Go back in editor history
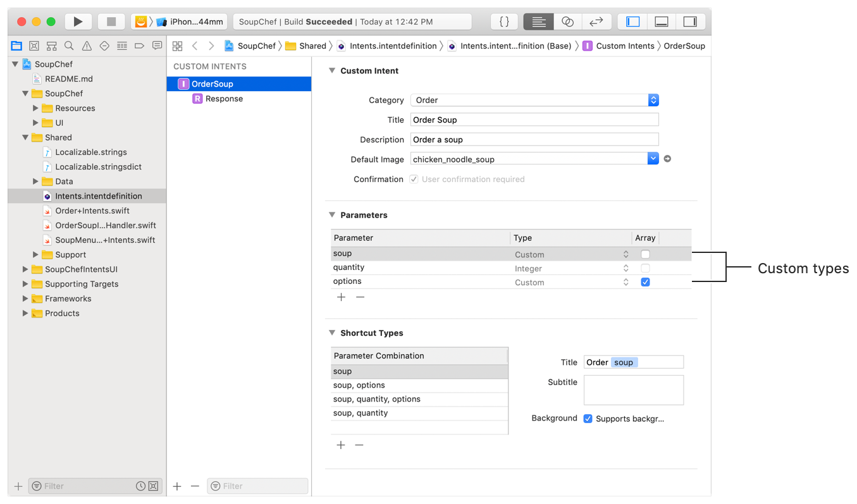857x504 pixels. pyautogui.click(x=195, y=46)
